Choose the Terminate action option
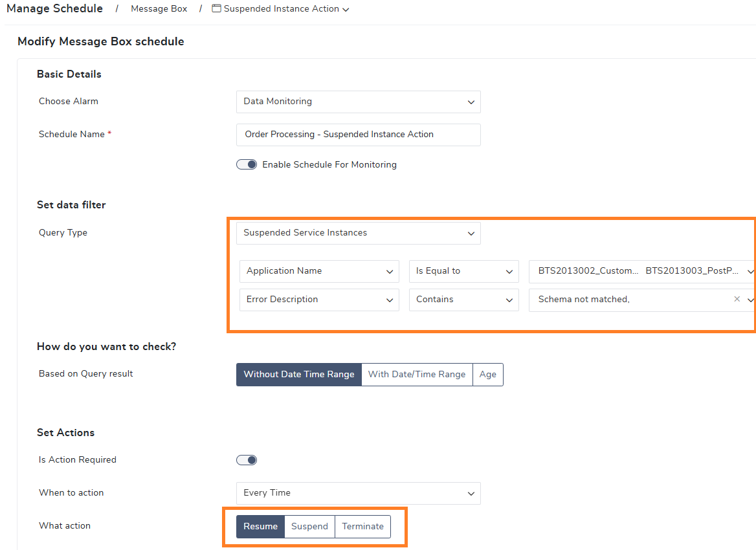The width and height of the screenshot is (756, 550). [x=362, y=527]
